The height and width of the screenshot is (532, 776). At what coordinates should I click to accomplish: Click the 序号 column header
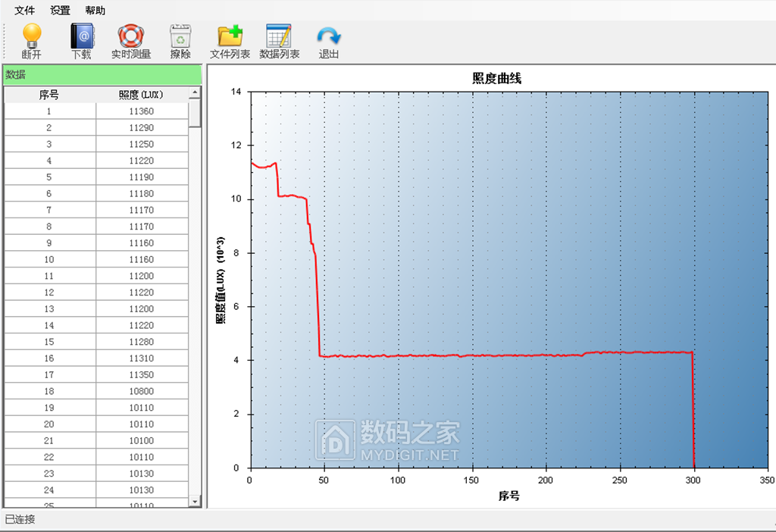49,95
